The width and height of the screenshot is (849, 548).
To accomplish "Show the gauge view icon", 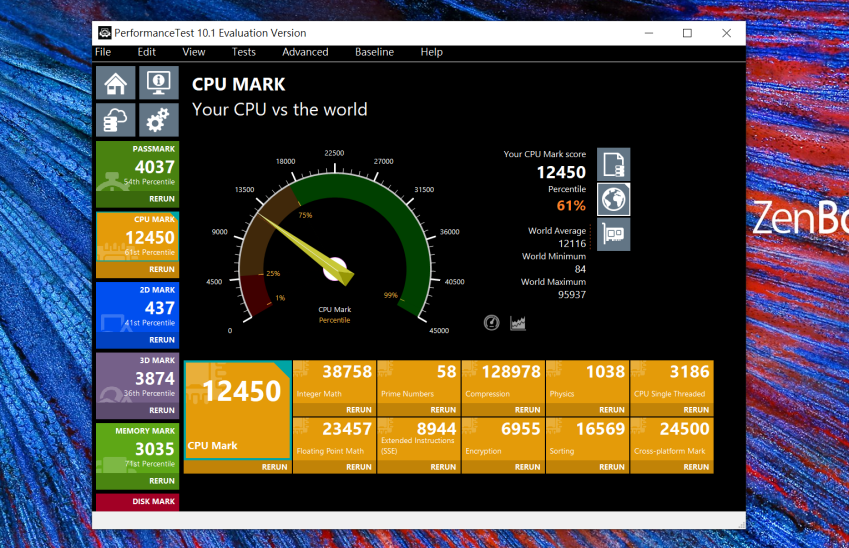I will (492, 323).
